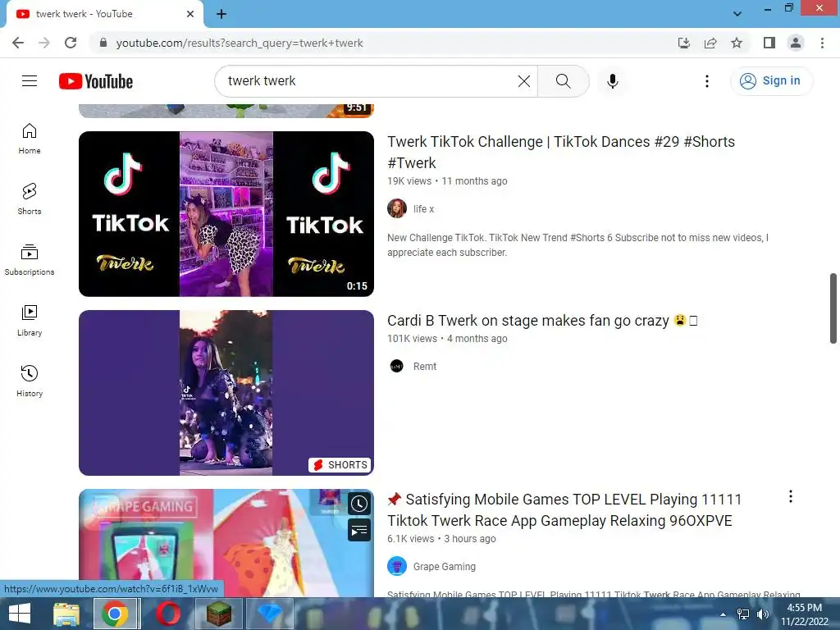
Task: Add Grape Gaming video to queue
Action: pos(359,531)
